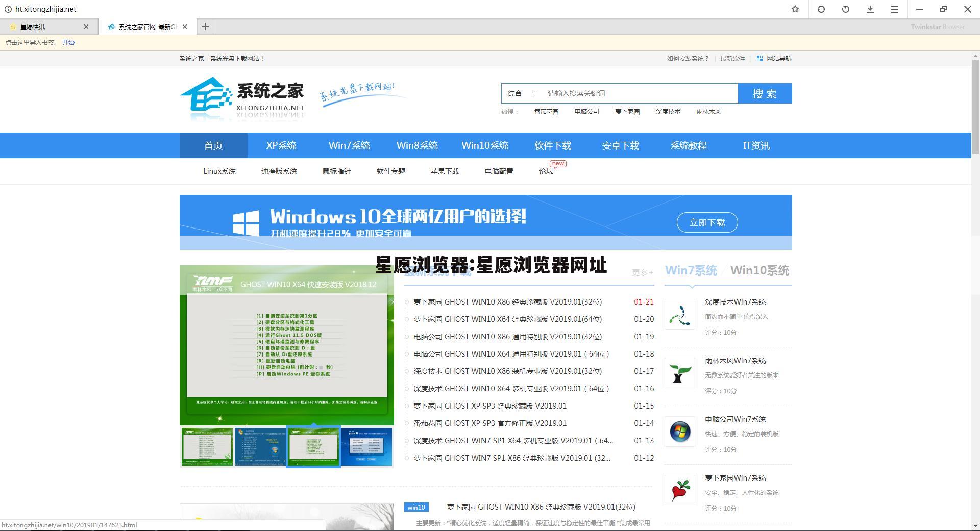Go to 鼠标指针 sub-navigation link
This screenshot has height=531, width=980.
pyautogui.click(x=337, y=171)
